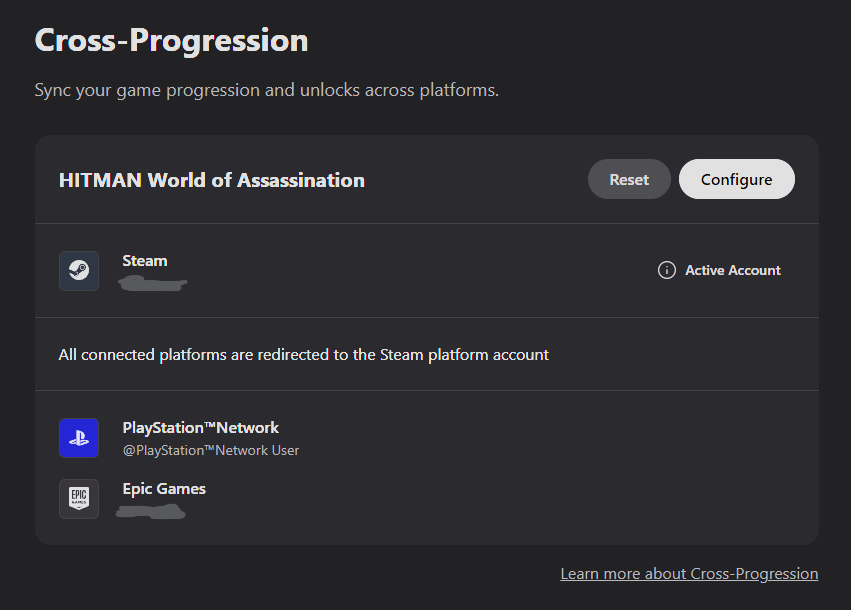
Task: Select the PlayStation™Network platform name
Action: [x=200, y=428]
